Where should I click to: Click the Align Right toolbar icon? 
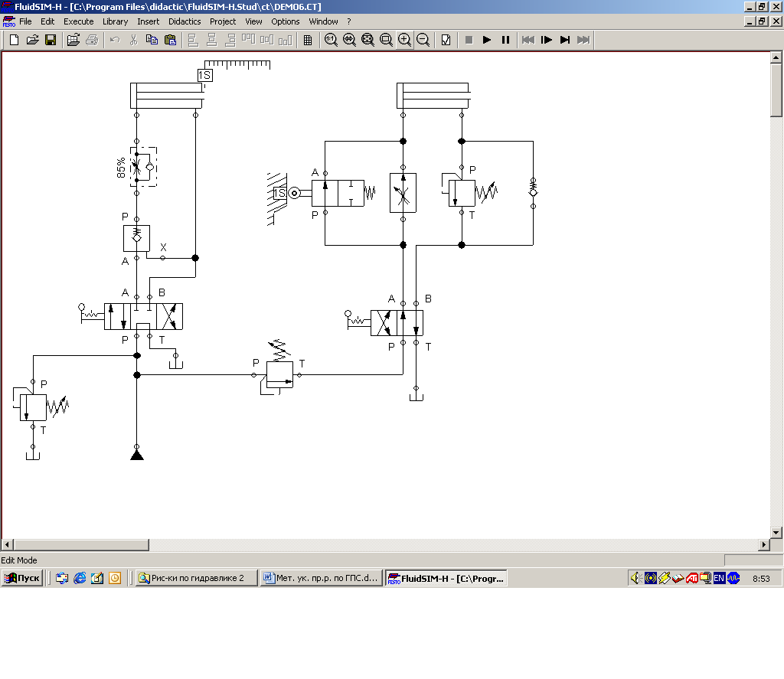click(230, 40)
